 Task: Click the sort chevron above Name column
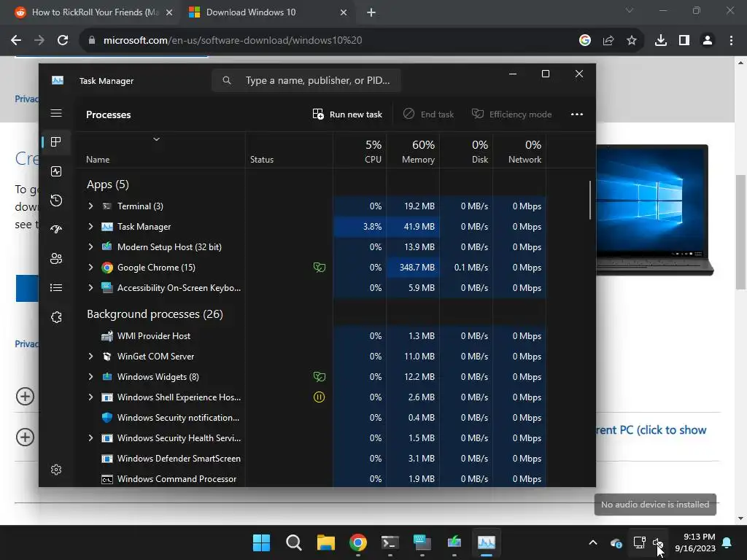click(156, 139)
